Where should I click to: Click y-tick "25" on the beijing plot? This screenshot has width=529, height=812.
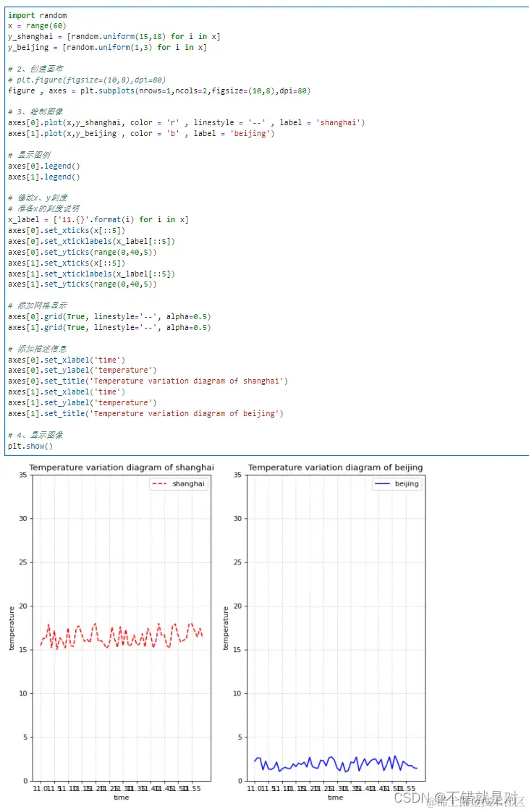pos(237,562)
